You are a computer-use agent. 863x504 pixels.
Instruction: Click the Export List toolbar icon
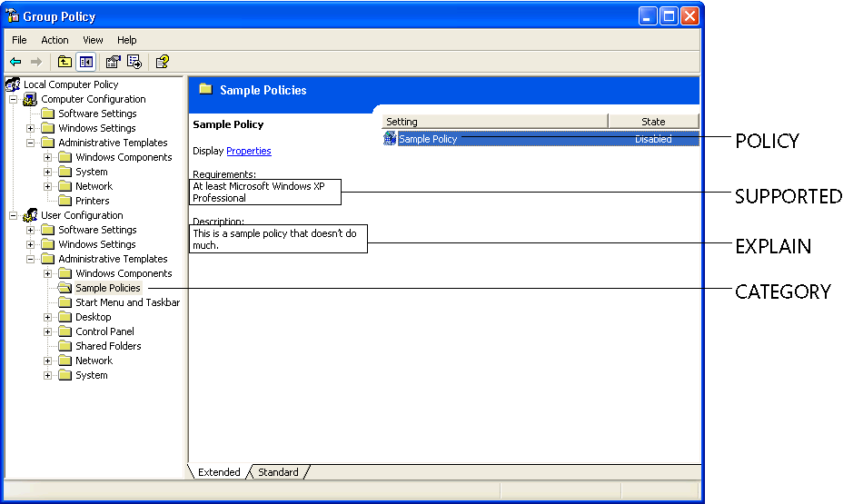coord(134,62)
